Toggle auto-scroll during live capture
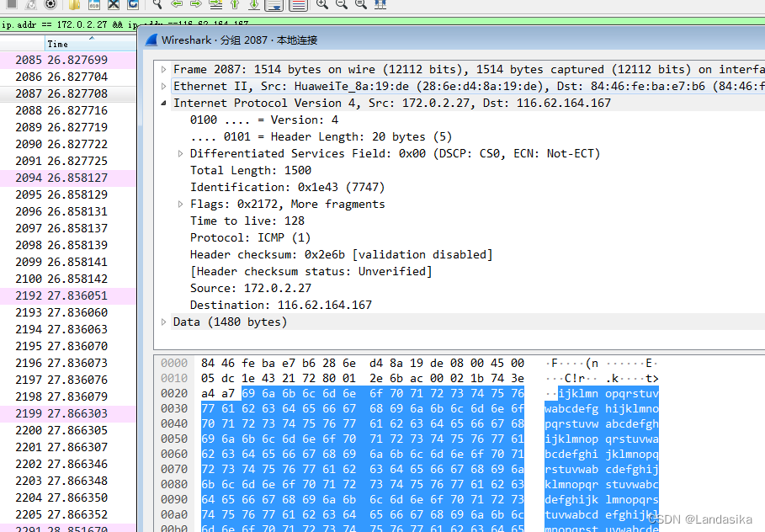This screenshot has height=532, width=765. point(274,5)
